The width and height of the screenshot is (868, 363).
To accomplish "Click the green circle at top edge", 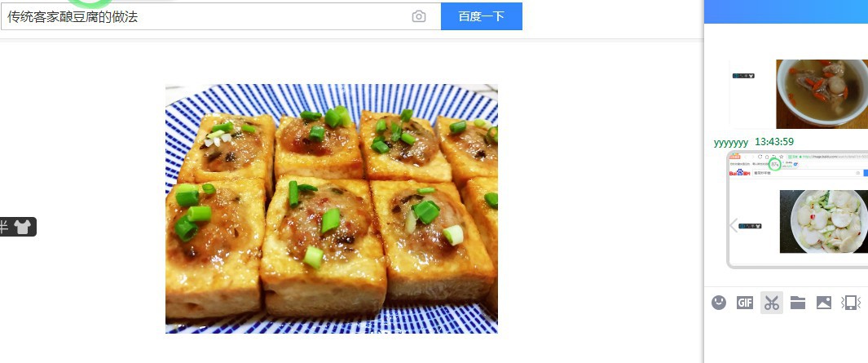I will pos(90,3).
